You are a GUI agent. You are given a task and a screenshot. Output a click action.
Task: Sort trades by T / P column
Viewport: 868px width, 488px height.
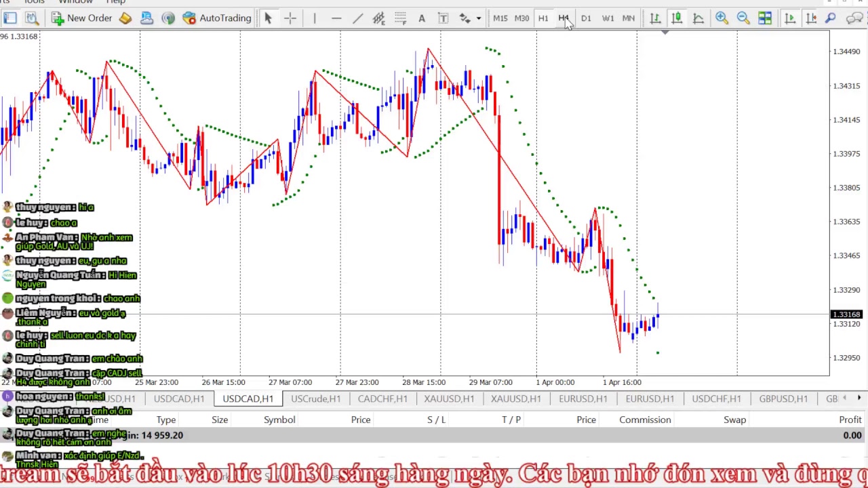click(x=511, y=420)
